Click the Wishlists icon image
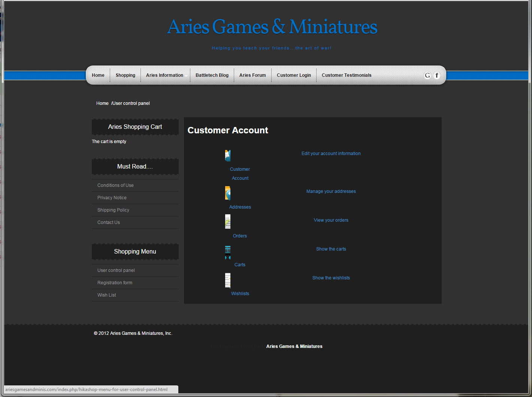This screenshot has width=532, height=397. [x=228, y=281]
